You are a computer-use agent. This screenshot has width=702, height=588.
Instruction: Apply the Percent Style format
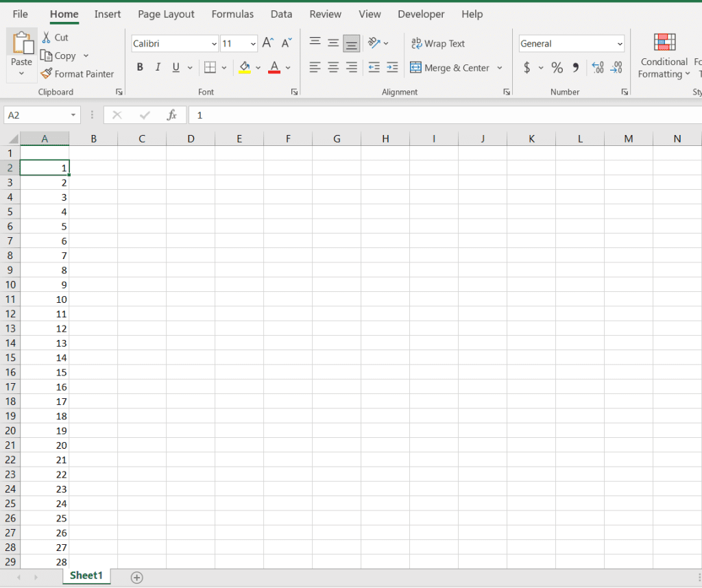557,67
